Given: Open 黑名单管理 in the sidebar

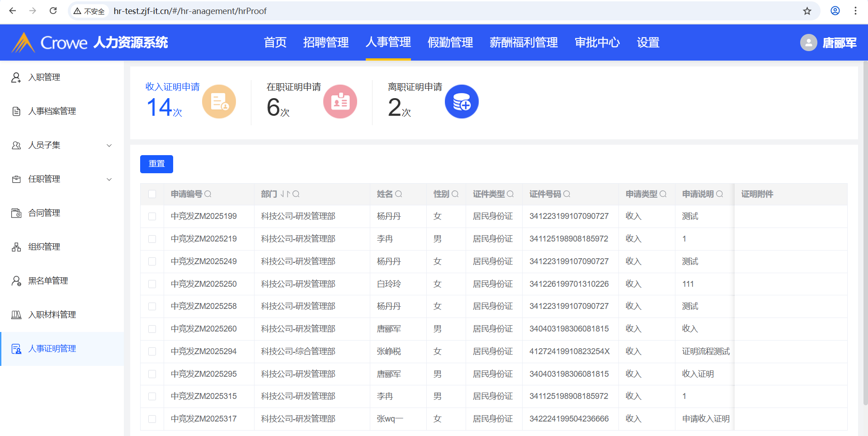Looking at the screenshot, I should (48, 281).
